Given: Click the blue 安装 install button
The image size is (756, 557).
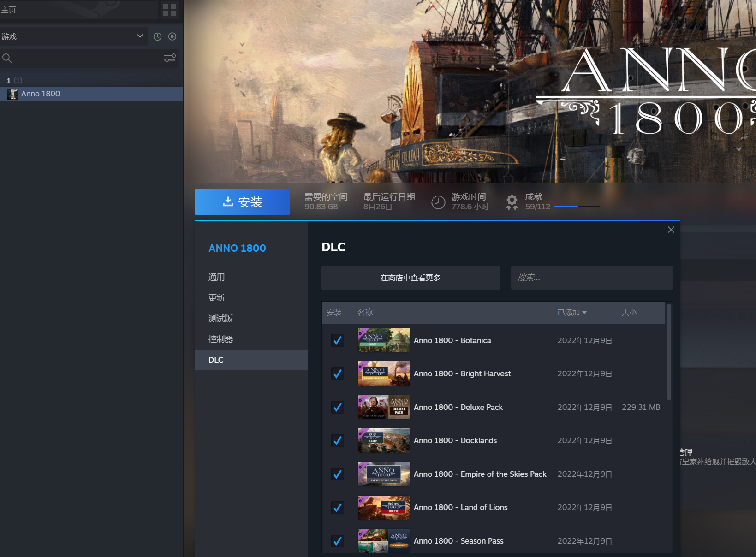Looking at the screenshot, I should click(242, 202).
